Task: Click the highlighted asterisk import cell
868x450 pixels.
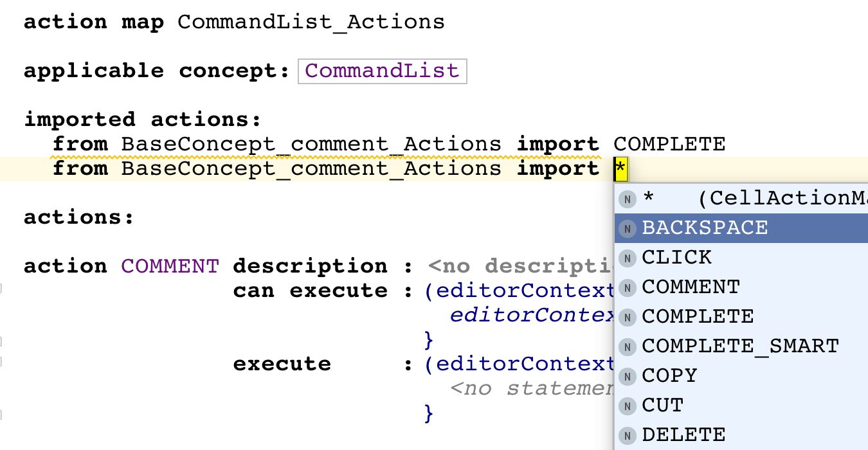Action: (x=620, y=169)
